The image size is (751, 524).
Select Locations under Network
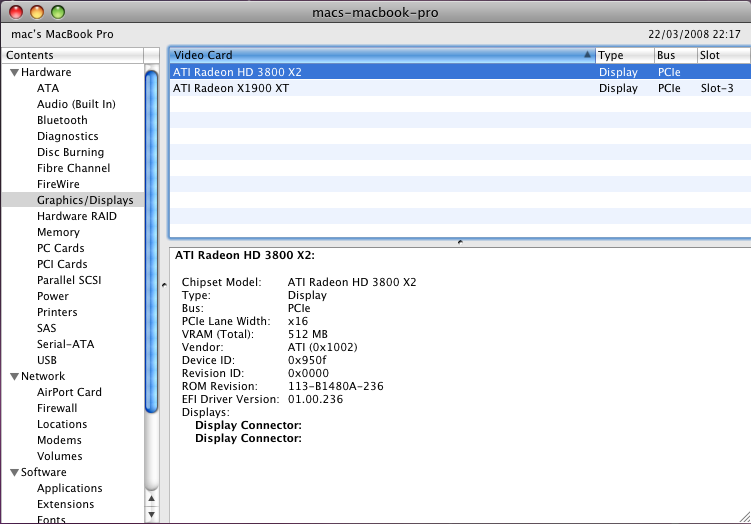pyautogui.click(x=62, y=424)
